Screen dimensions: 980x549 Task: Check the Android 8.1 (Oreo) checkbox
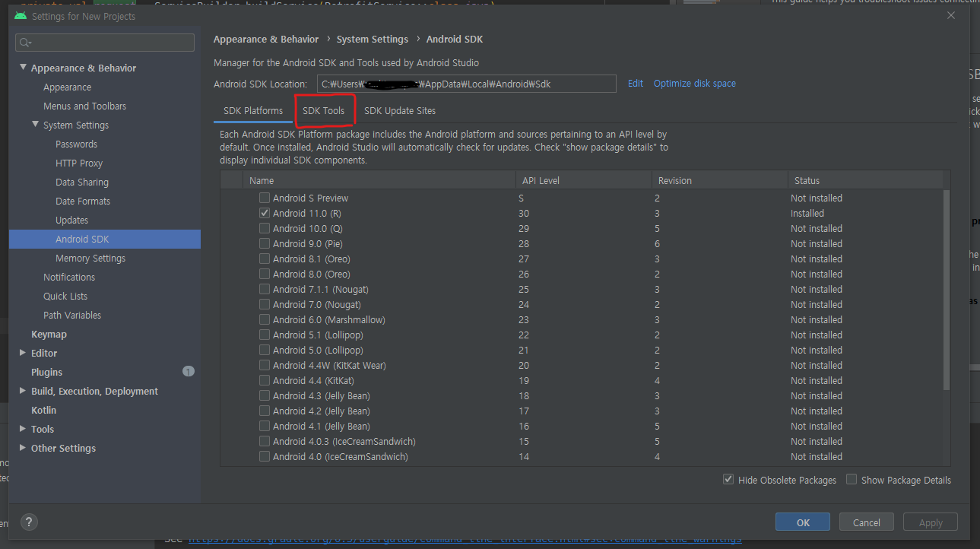click(265, 259)
